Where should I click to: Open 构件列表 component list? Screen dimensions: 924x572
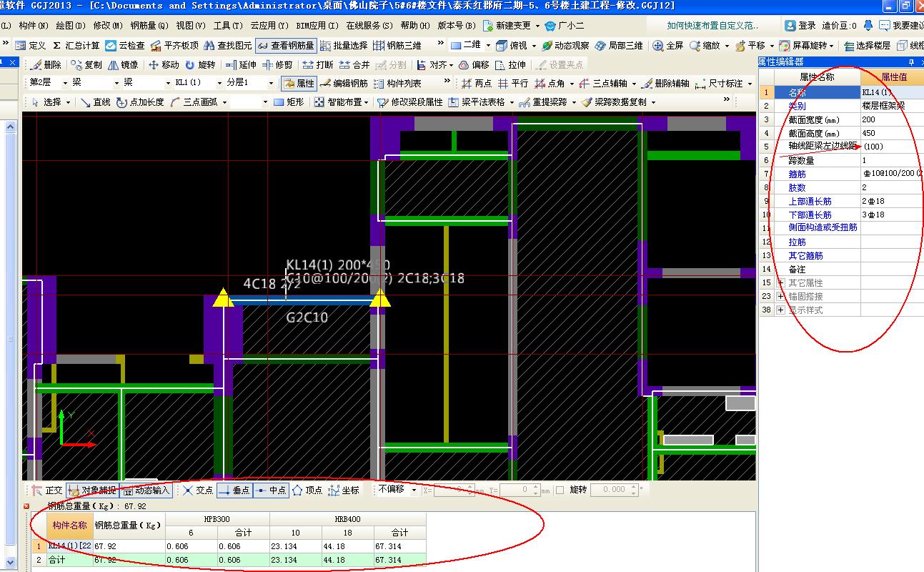397,83
